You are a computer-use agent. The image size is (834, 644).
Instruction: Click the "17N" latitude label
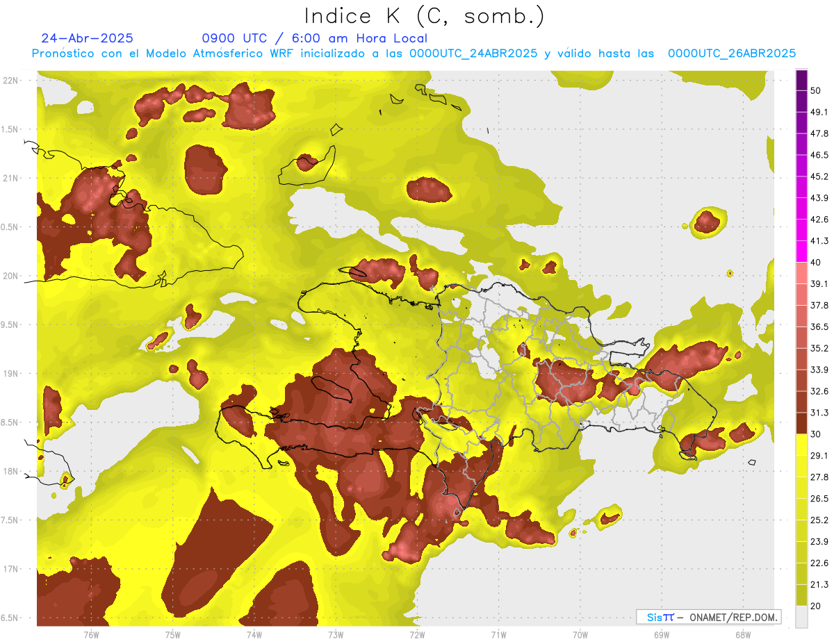(10, 569)
